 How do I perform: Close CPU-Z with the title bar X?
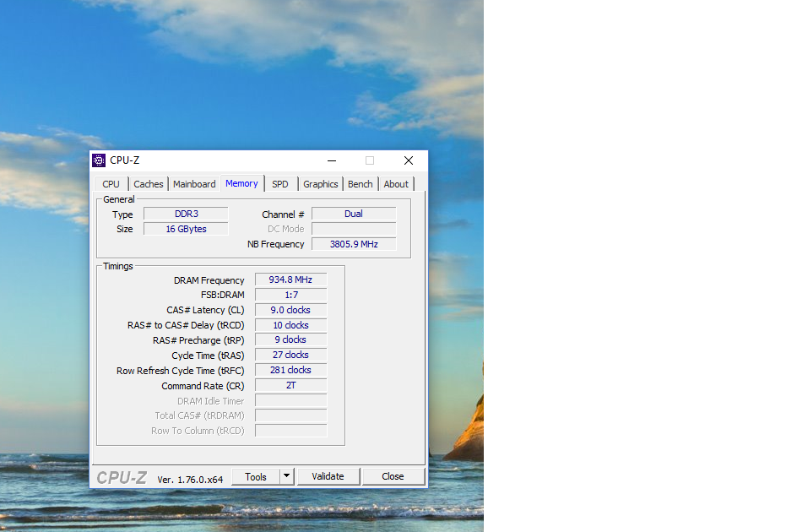coord(409,160)
